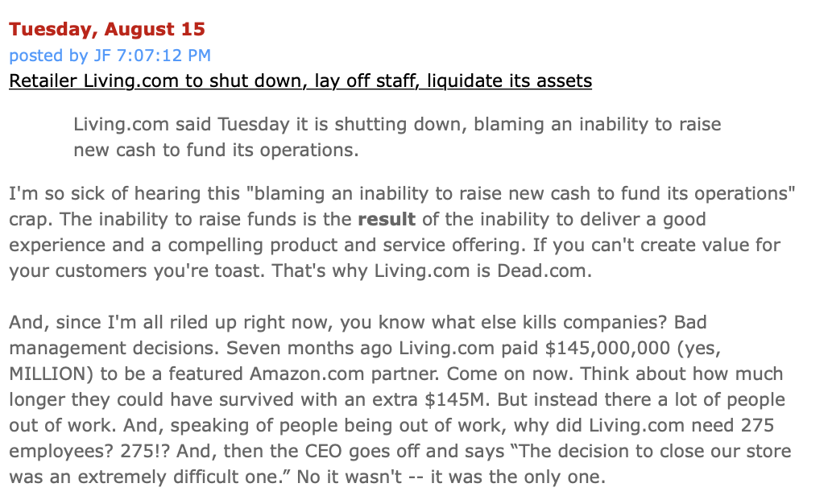Click the word crap starting the line
828x504 pixels.
pyautogui.click(x=27, y=219)
